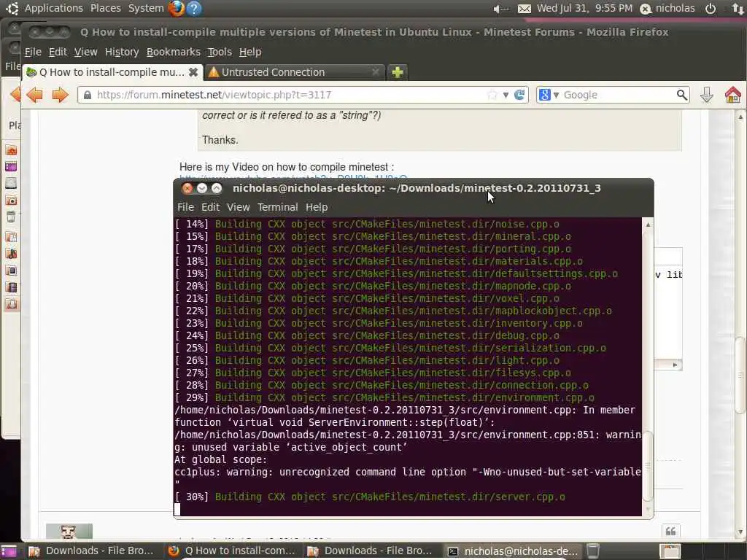Click the file browser back arrow

[x=15, y=94]
